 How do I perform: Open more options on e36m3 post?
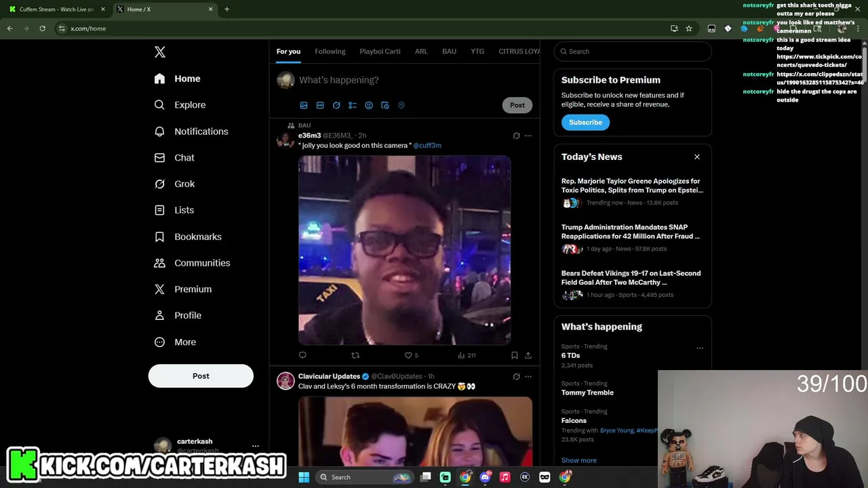pos(528,136)
